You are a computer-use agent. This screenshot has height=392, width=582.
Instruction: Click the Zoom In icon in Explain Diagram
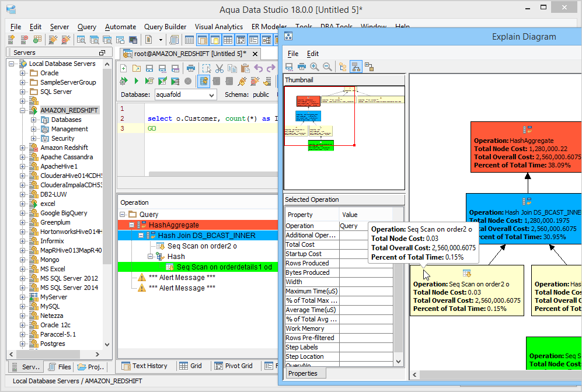(314, 66)
